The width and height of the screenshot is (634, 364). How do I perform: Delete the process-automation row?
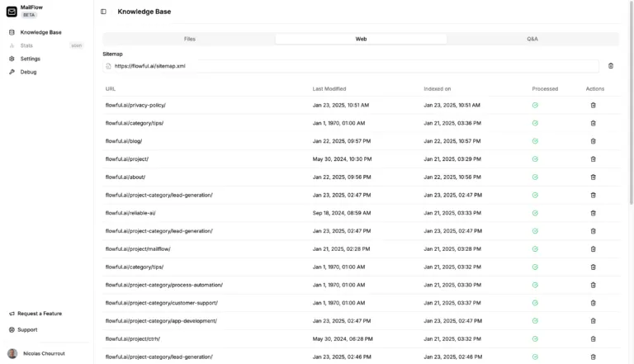pyautogui.click(x=593, y=285)
